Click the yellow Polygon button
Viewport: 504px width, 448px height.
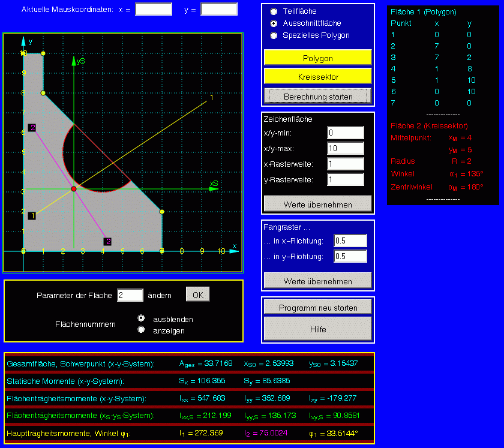click(317, 58)
